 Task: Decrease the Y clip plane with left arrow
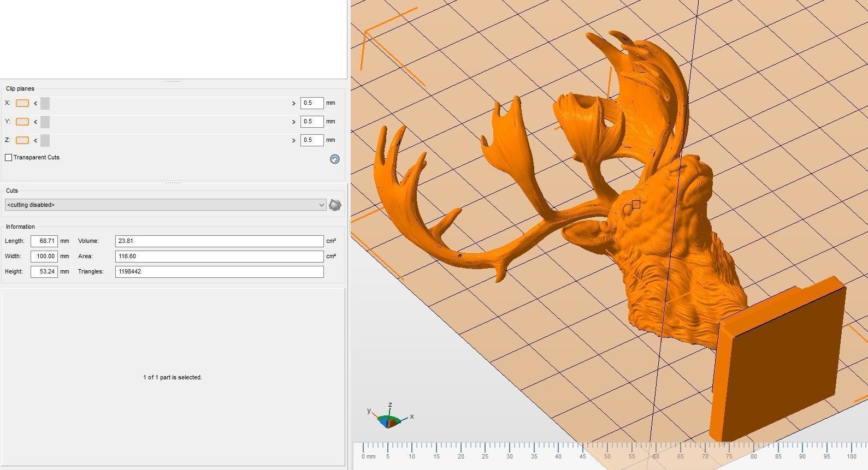[36, 122]
